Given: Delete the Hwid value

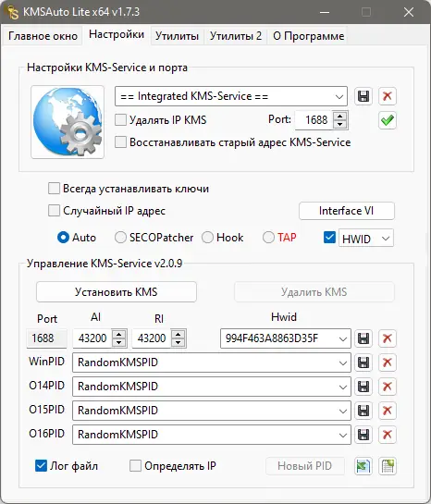Looking at the screenshot, I should 388,338.
